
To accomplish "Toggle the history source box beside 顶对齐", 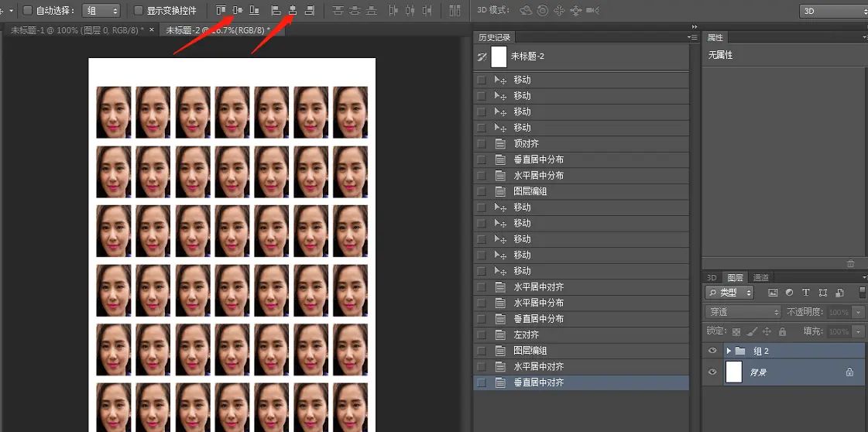I will click(x=482, y=144).
